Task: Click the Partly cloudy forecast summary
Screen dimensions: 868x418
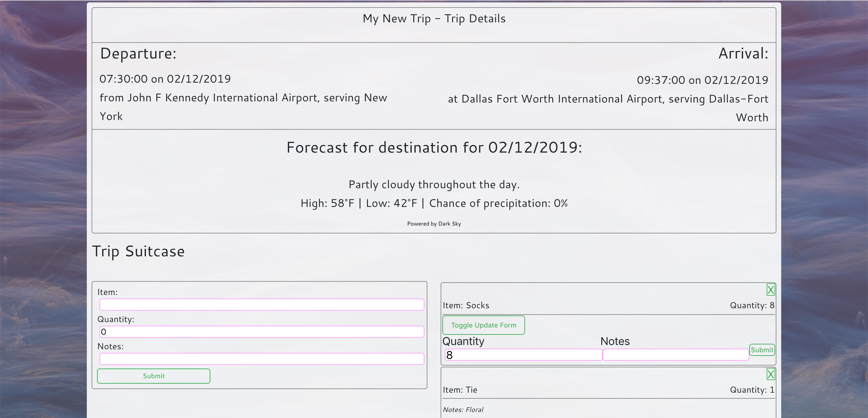Action: [434, 185]
